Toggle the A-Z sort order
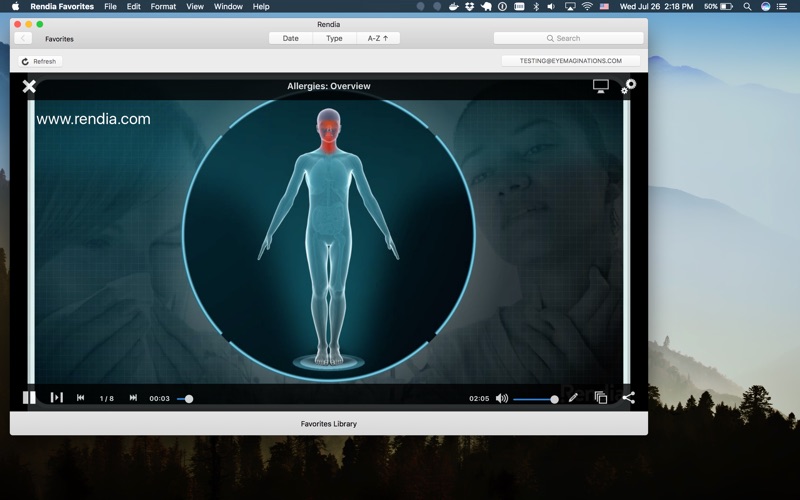The height and width of the screenshot is (500, 800). pyautogui.click(x=378, y=38)
